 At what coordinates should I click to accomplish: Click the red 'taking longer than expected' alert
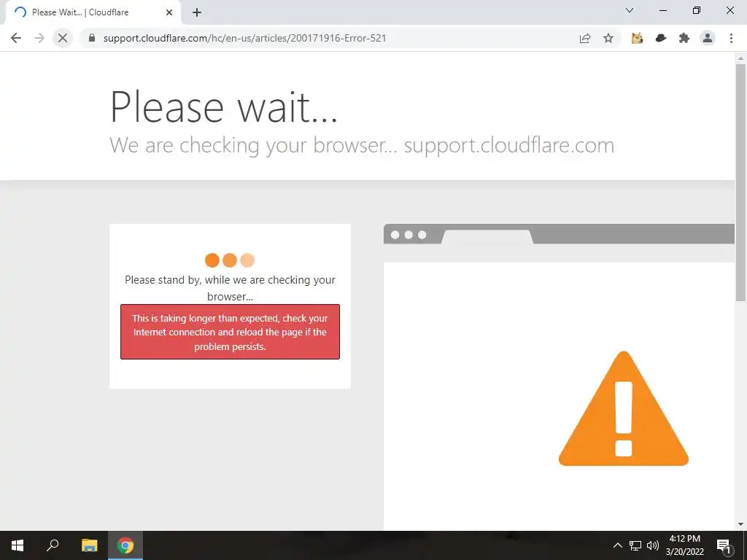[230, 332]
